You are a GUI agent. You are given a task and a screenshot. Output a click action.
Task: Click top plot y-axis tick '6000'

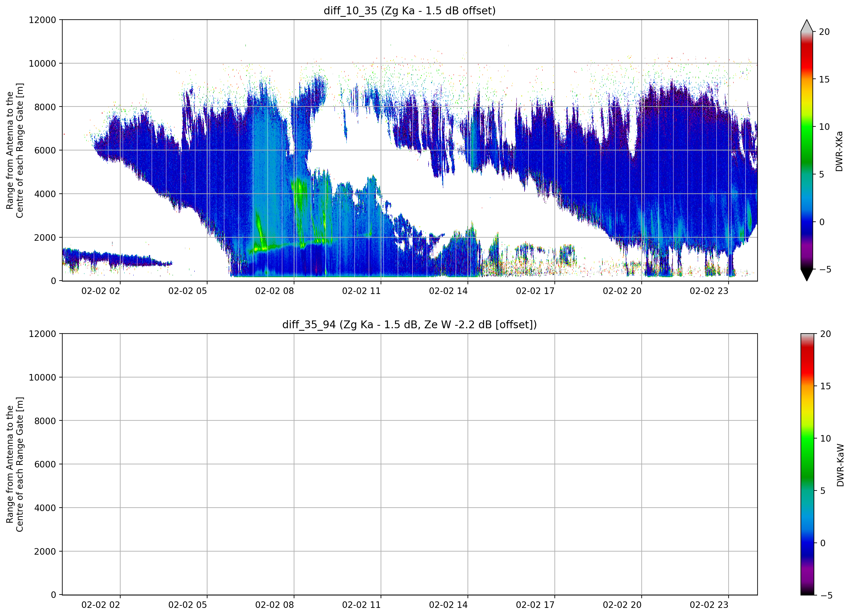(x=45, y=150)
